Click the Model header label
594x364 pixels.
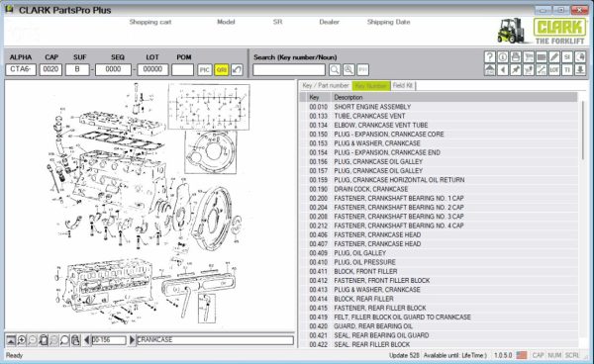coord(226,22)
